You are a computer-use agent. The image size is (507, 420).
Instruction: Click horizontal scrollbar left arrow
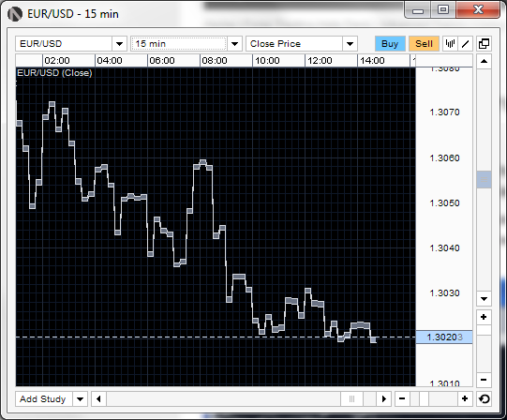pyautogui.click(x=99, y=399)
